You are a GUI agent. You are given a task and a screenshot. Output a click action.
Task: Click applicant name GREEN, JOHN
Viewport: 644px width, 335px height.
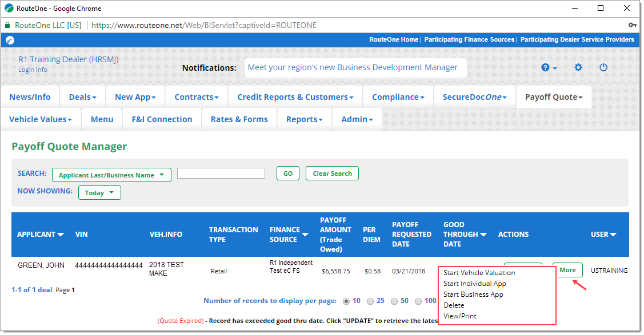point(41,265)
